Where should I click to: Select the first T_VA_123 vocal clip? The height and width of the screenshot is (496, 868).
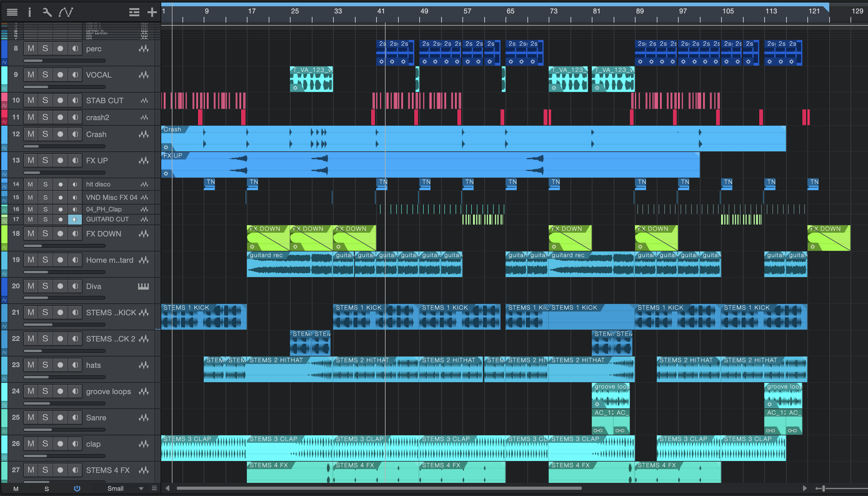pyautogui.click(x=311, y=79)
